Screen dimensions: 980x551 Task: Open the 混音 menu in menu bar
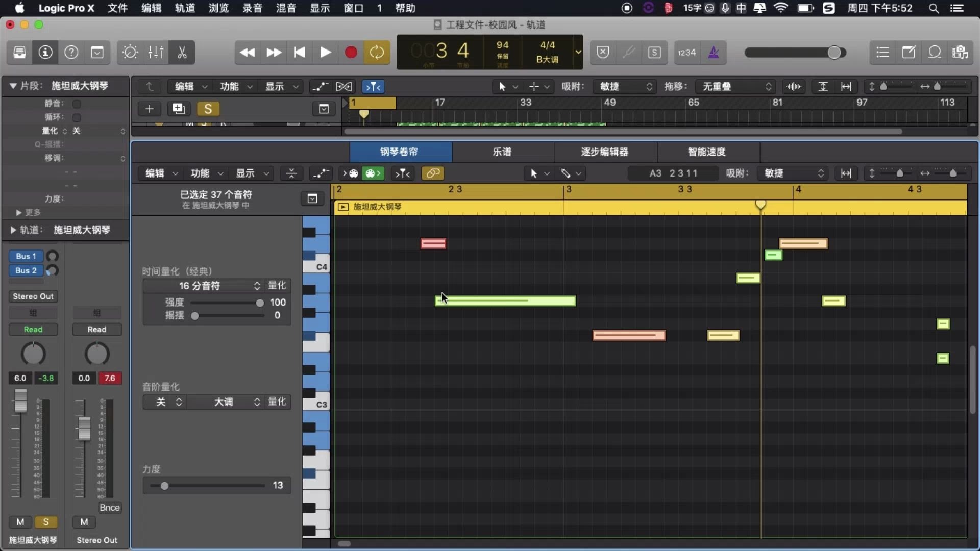click(286, 8)
